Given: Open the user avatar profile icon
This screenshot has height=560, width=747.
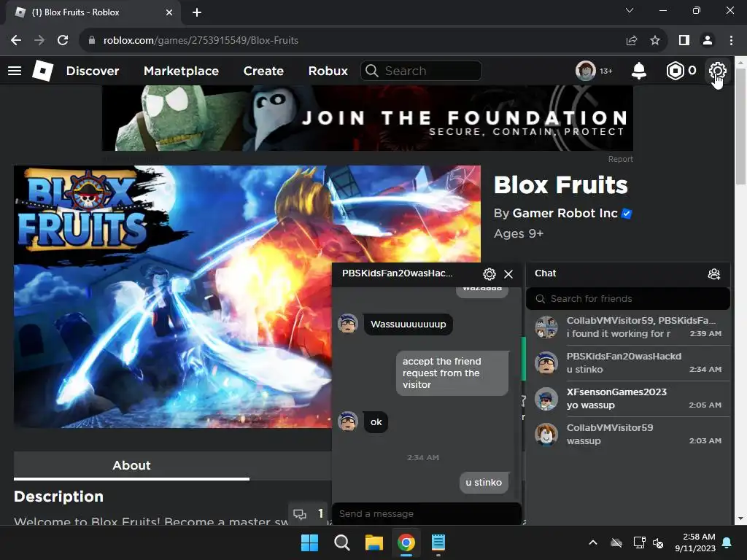Looking at the screenshot, I should (x=586, y=71).
